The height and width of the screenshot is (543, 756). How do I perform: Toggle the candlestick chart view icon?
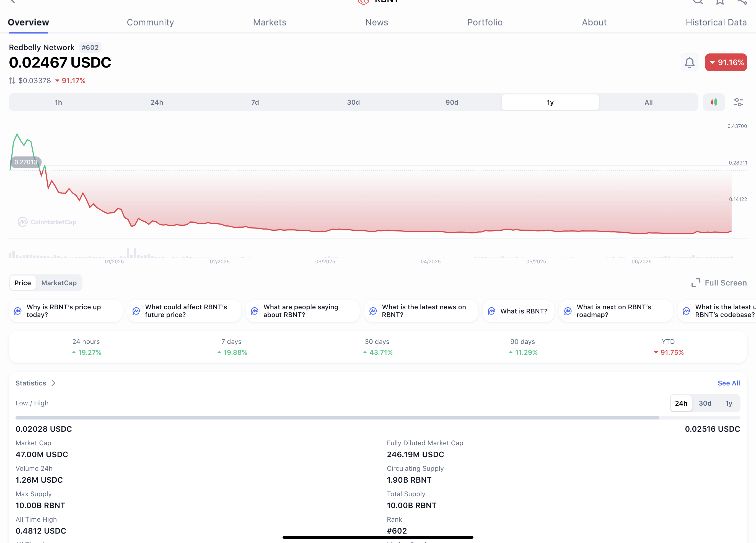click(x=714, y=102)
